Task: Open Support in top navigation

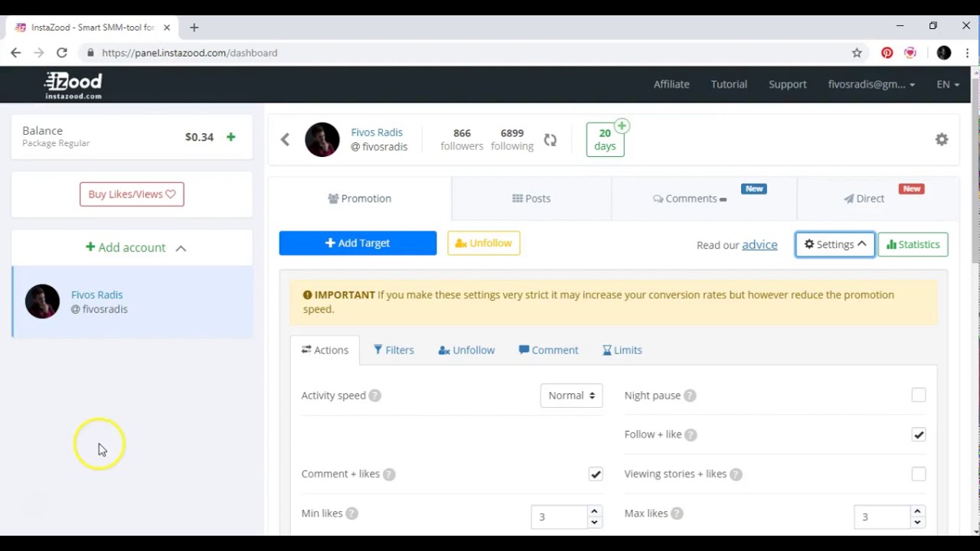Action: [788, 84]
